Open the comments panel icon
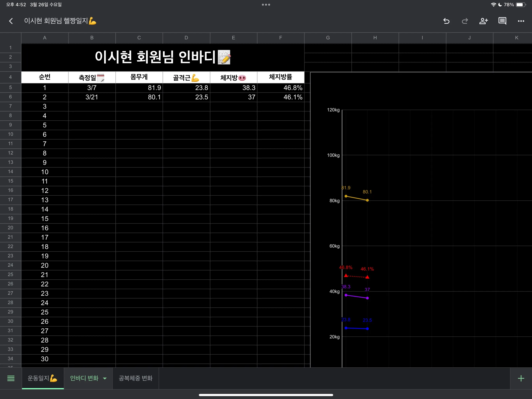This screenshot has height=399, width=532. [502, 21]
